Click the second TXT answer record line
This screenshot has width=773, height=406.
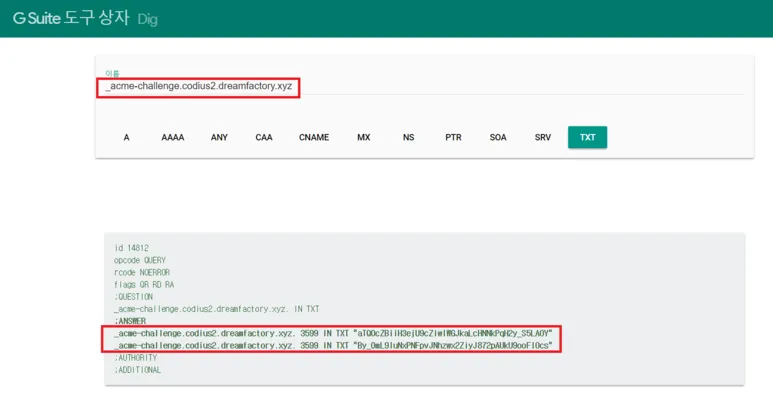333,345
